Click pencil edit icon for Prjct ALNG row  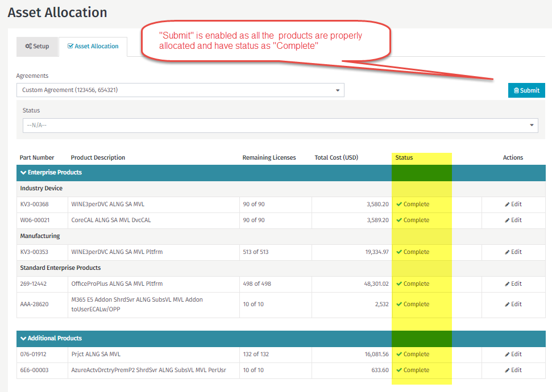507,355
